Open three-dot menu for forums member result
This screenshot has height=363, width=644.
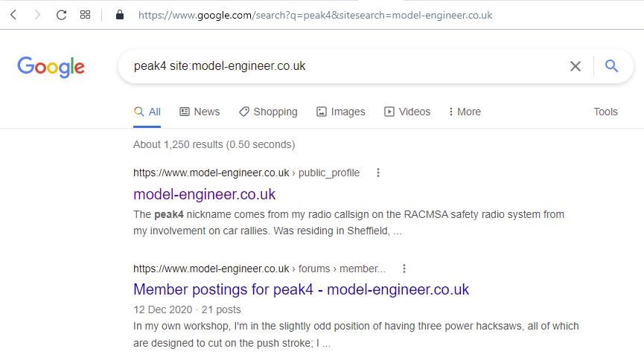tap(404, 269)
